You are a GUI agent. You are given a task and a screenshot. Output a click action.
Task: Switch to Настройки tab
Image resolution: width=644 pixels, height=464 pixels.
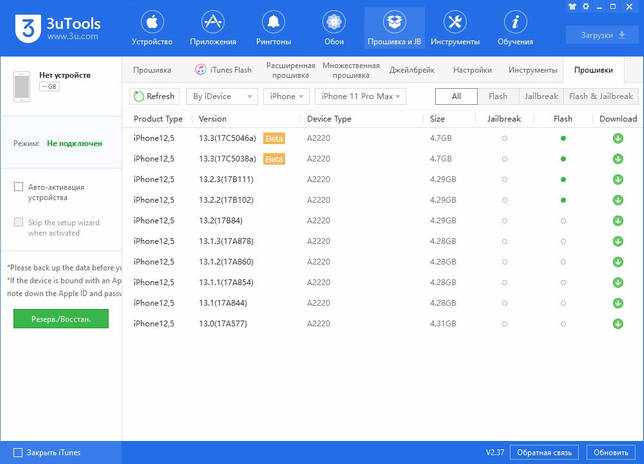pos(472,70)
